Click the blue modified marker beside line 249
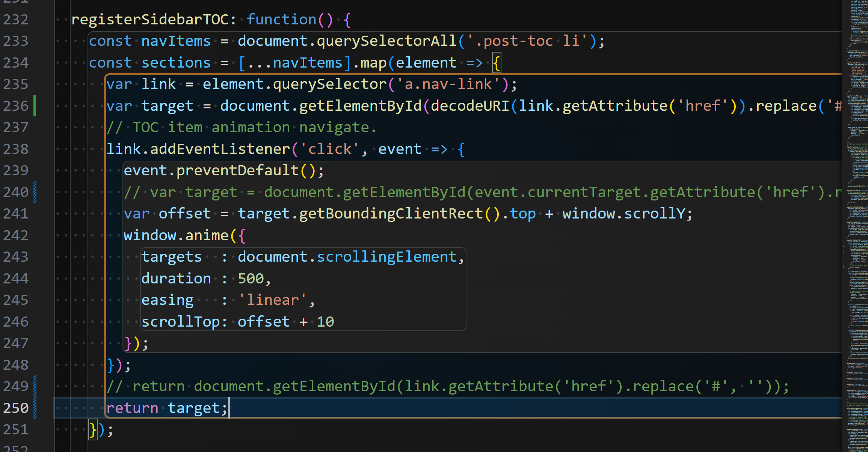 pos(35,386)
